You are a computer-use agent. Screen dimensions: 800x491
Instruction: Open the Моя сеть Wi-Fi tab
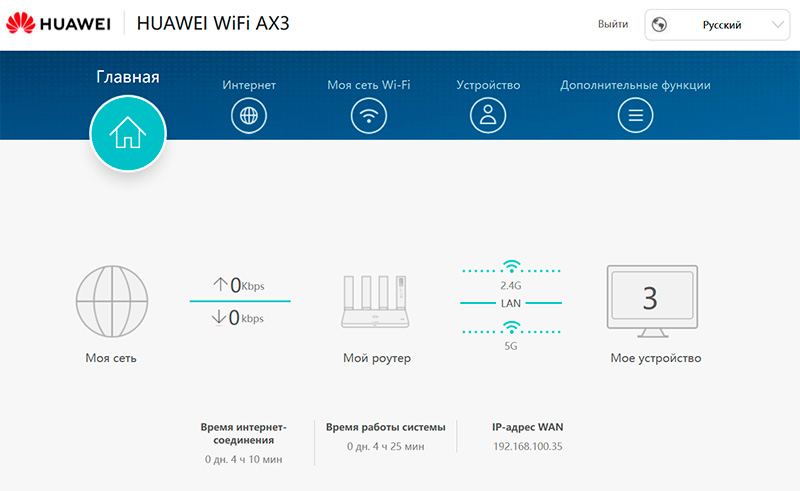[x=368, y=85]
